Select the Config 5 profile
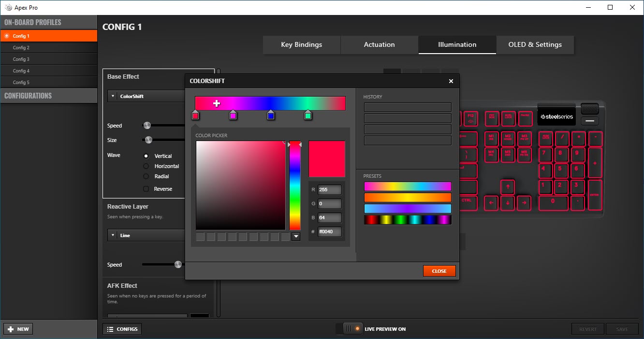This screenshot has height=339, width=644. point(49,82)
